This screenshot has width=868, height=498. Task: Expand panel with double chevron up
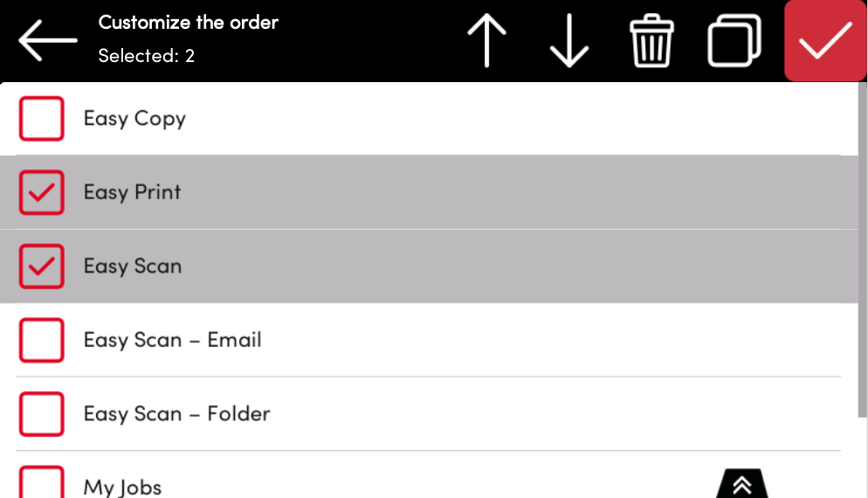click(742, 485)
